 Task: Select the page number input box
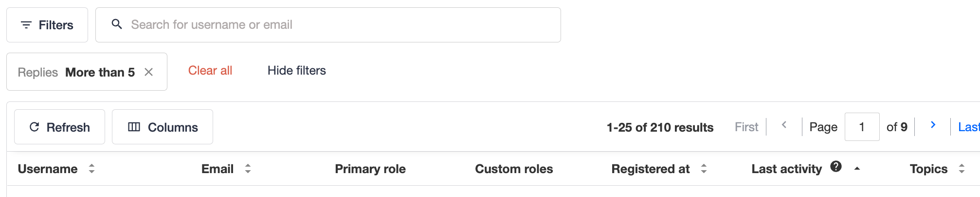(862, 127)
